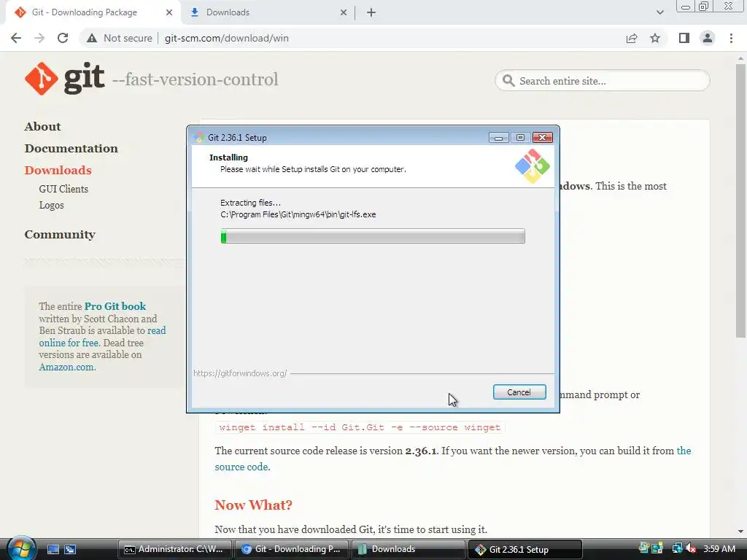Click the scrollbar down arrow
747x560 pixels.
(x=740, y=531)
